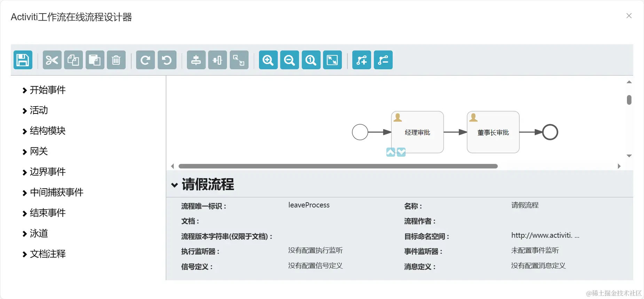The width and height of the screenshot is (644, 299).
Task: Click the same size icon
Action: [239, 60]
